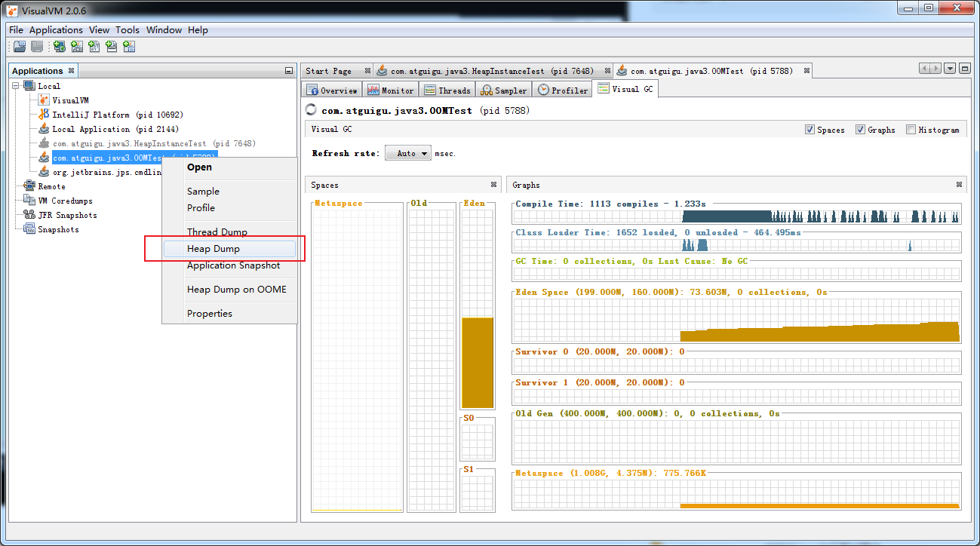Screen dimensions: 980x546
Task: Click the Load snapshot folder toolbar icon
Action: click(20, 47)
